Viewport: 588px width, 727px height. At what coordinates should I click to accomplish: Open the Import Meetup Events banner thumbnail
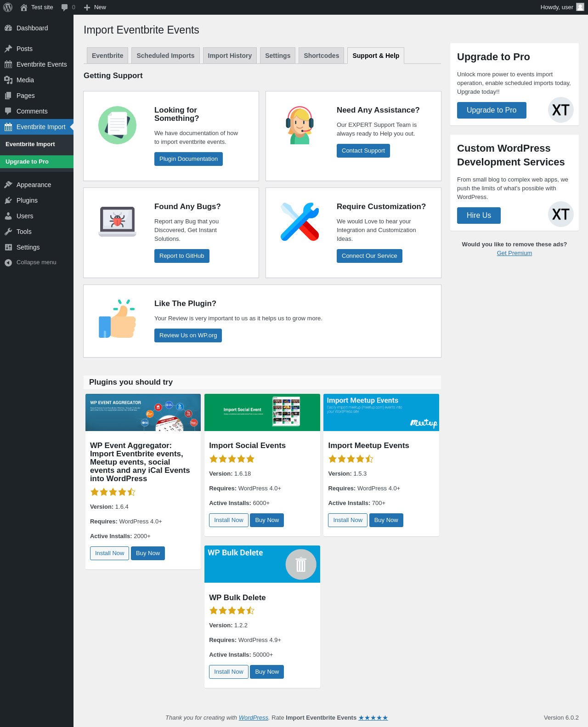coord(381,412)
